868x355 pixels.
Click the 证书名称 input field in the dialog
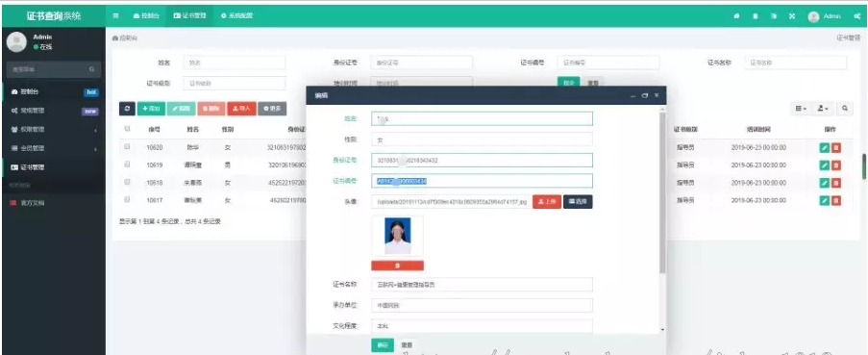(x=483, y=285)
